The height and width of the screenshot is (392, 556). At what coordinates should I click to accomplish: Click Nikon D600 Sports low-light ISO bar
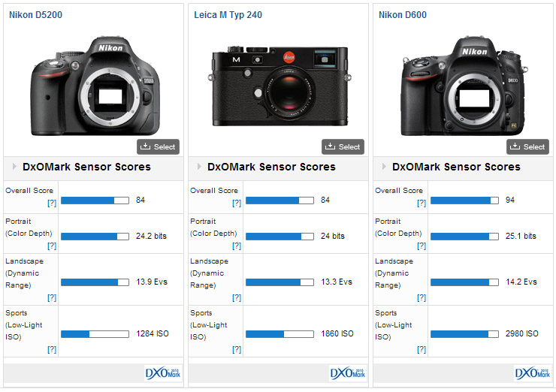(x=464, y=333)
